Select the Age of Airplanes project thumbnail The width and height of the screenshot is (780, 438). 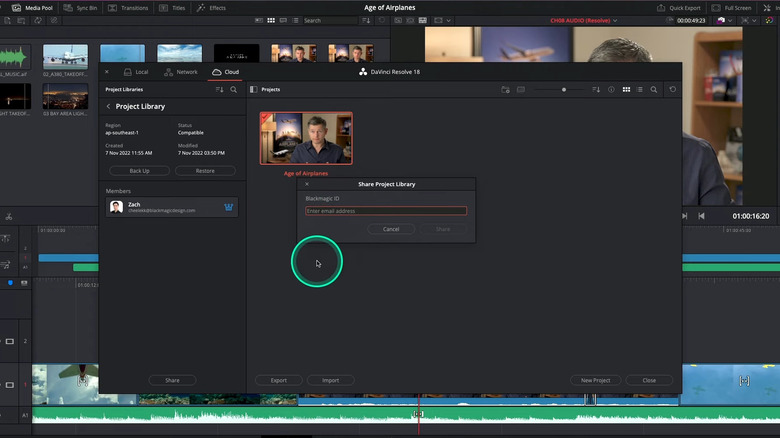click(306, 138)
